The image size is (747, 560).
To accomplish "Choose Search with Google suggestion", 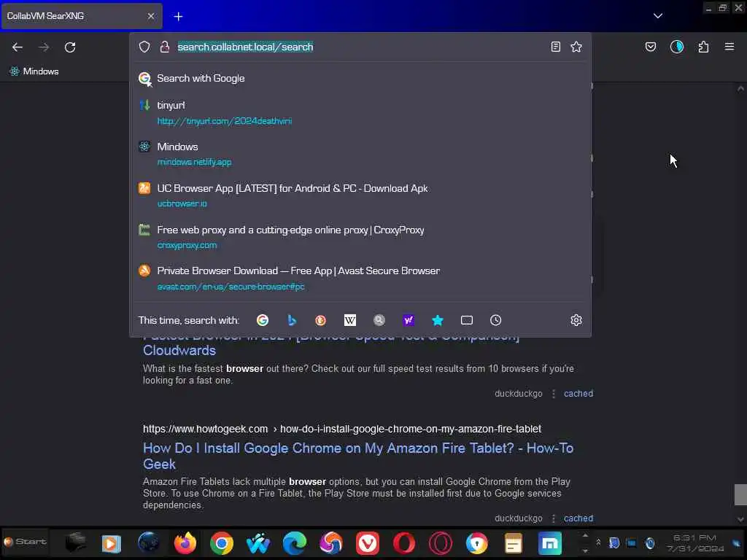I will point(360,78).
